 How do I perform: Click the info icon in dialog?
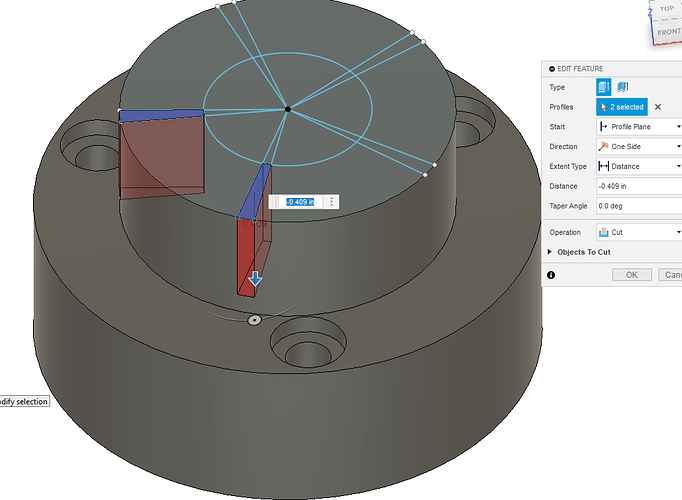[551, 275]
